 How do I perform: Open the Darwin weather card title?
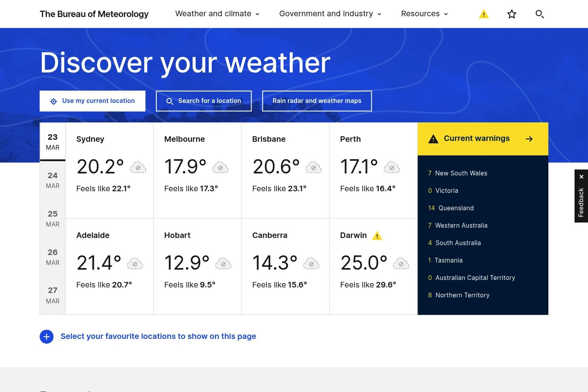pos(354,236)
